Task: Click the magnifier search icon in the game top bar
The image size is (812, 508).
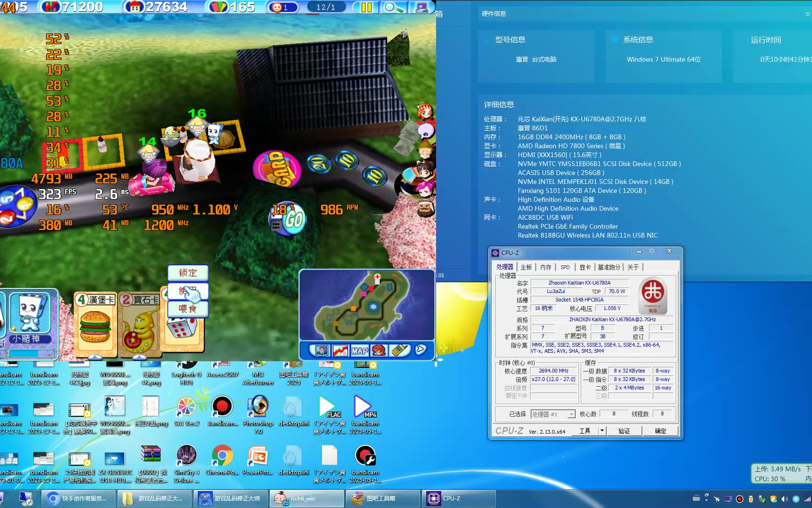Action: (393, 7)
